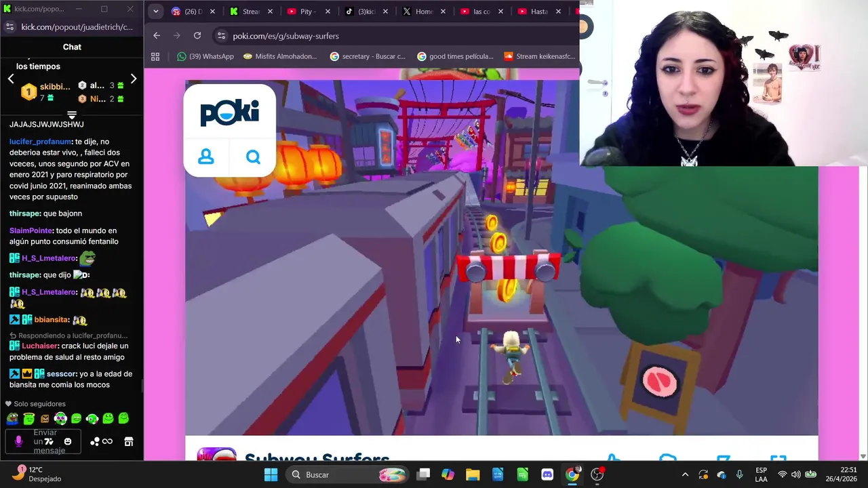Open the 'good times película...' bookmark
The height and width of the screenshot is (488, 868).
[454, 56]
